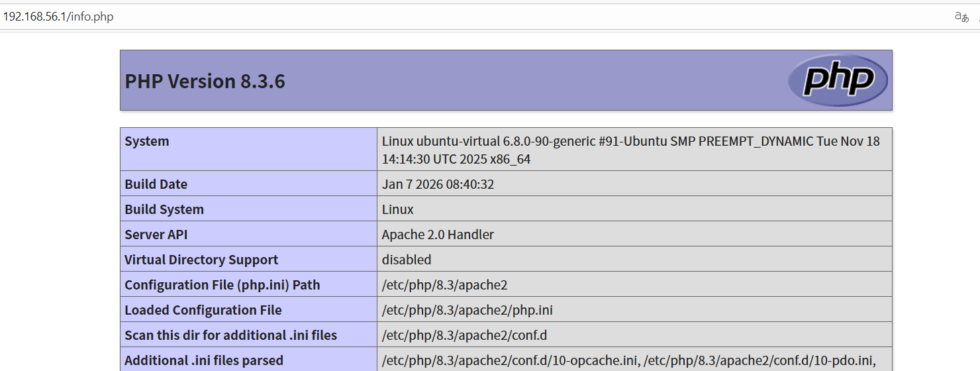Select the PHP Version 8.3.6 heading
Screen dimensions: 980x371
pos(205,81)
